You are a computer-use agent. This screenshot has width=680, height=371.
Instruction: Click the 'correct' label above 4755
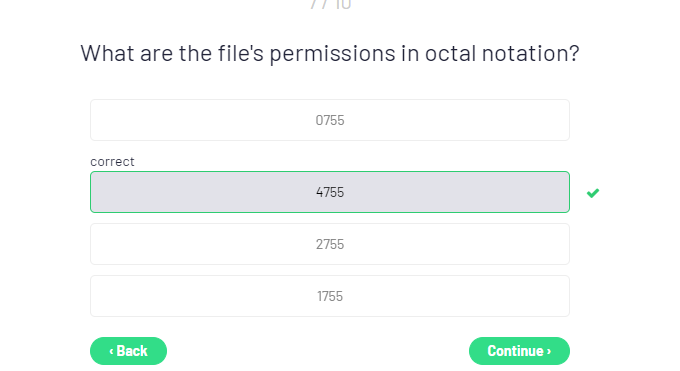point(112,161)
